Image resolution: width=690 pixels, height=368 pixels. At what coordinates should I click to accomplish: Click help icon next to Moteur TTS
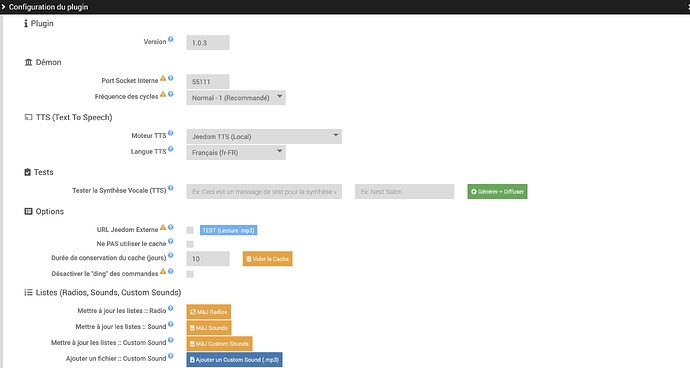[x=171, y=133]
